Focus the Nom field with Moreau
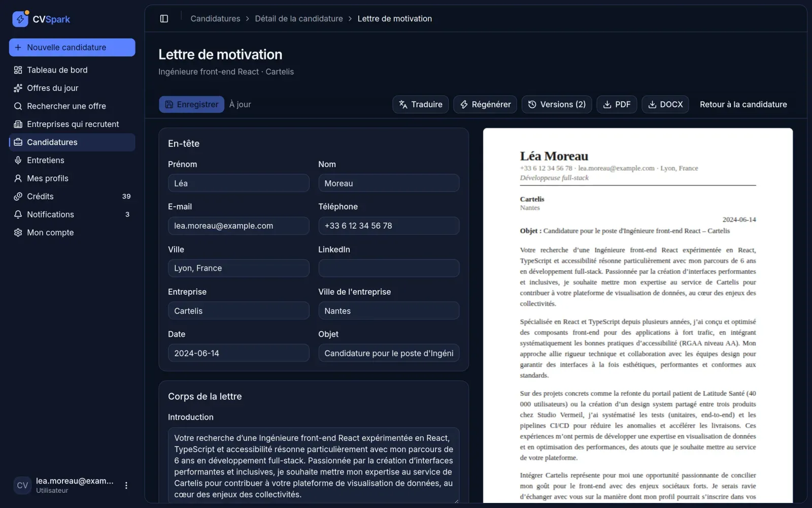The width and height of the screenshot is (812, 508). pyautogui.click(x=389, y=183)
